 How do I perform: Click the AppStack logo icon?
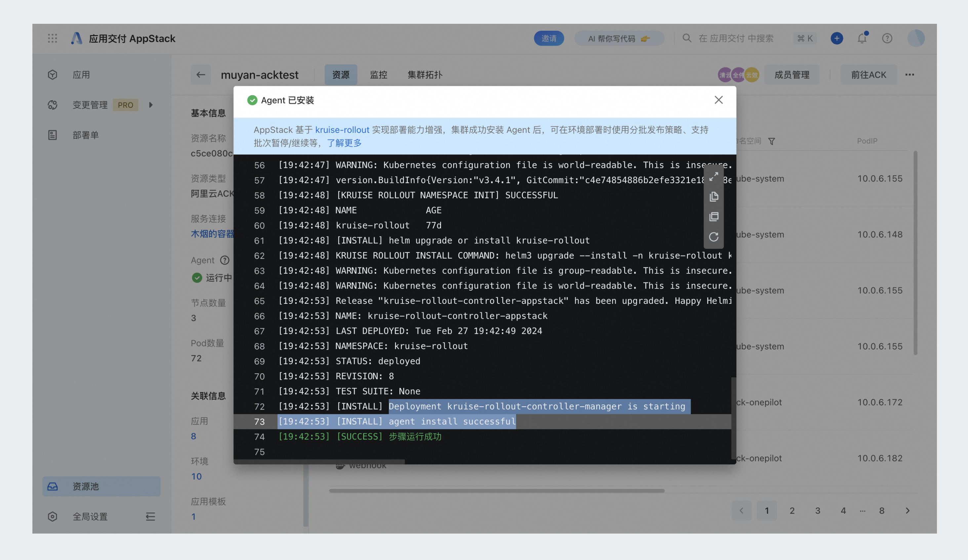click(x=77, y=38)
